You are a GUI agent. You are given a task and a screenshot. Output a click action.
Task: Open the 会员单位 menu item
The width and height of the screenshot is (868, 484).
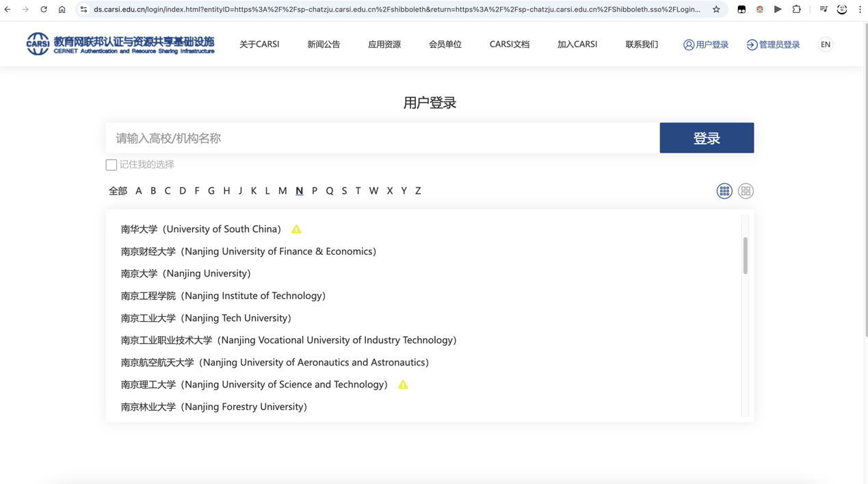tap(445, 44)
